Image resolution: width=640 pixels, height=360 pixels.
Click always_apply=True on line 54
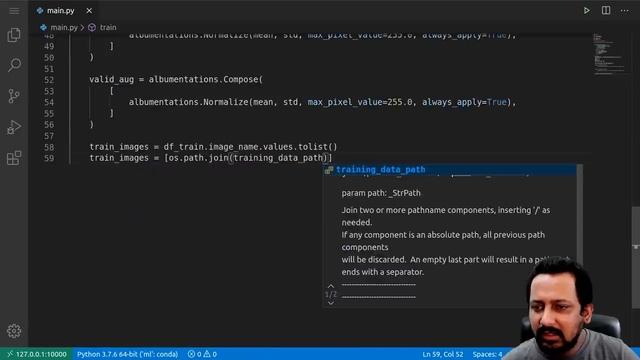click(x=464, y=102)
